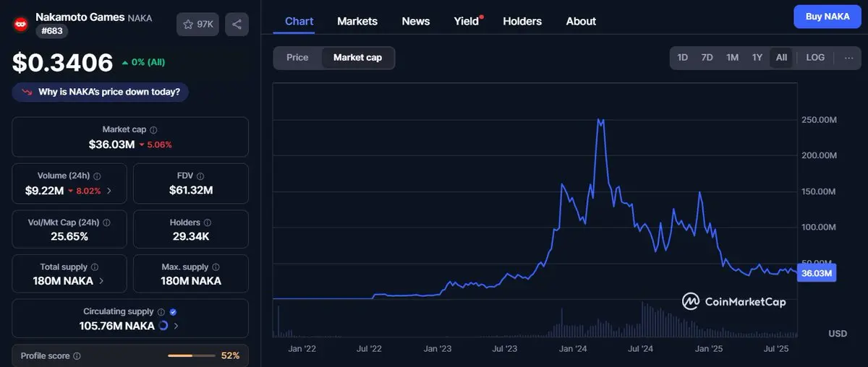Click the Buy NAKA button
The image size is (868, 367).
(x=827, y=17)
